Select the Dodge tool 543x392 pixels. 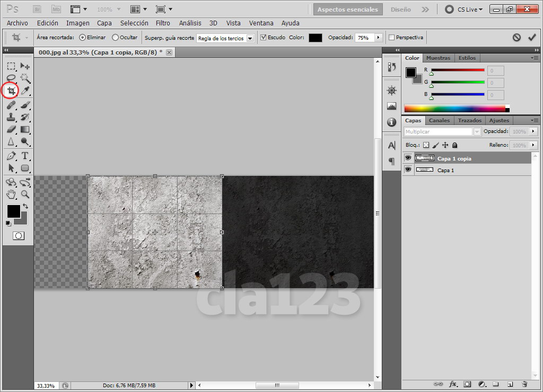click(25, 141)
